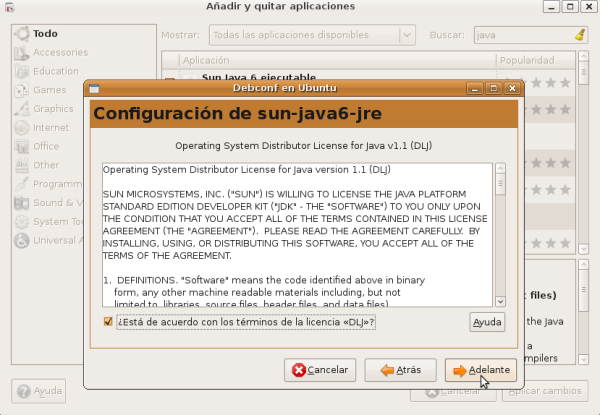
Task: Check the DLJ license agreement checkbox
Action: [x=108, y=321]
